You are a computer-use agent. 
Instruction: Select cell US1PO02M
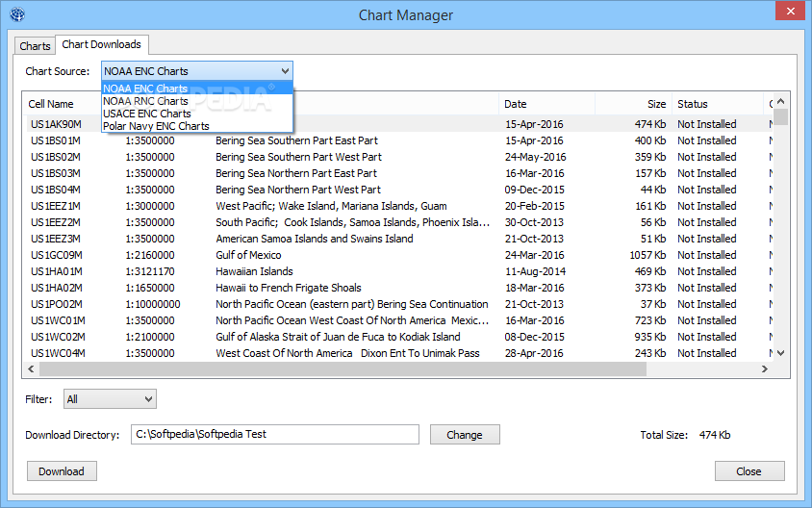[57, 304]
